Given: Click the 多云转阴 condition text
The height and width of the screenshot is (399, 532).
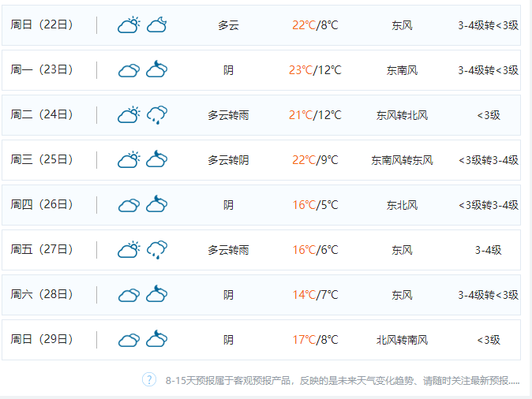Looking at the screenshot, I should 228,160.
